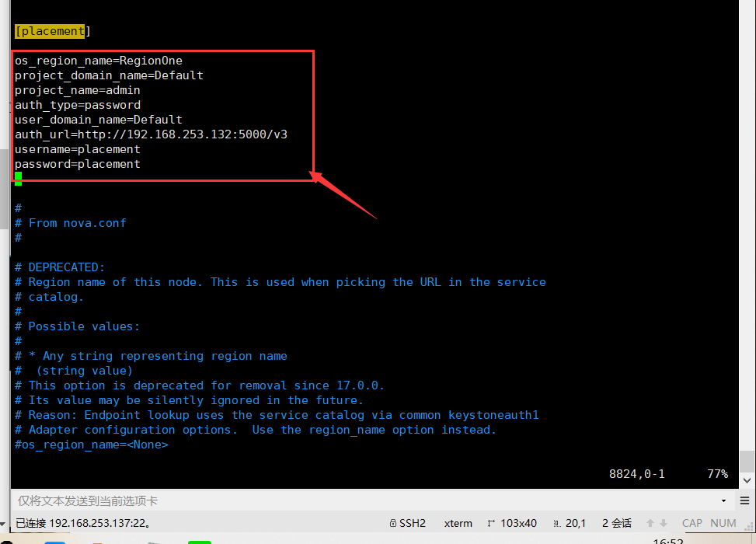This screenshot has width=756, height=544.
Task: Click the '(string value)' comment line
Action: [x=74, y=371]
